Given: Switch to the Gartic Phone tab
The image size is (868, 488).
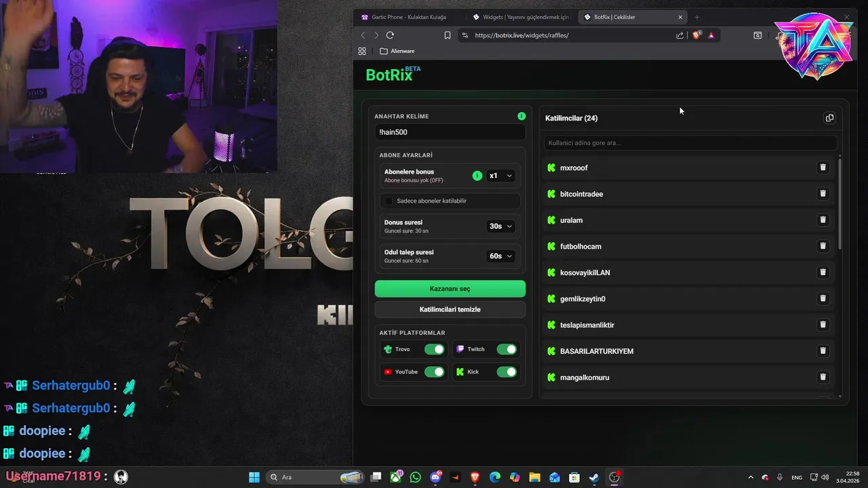Looking at the screenshot, I should (409, 17).
